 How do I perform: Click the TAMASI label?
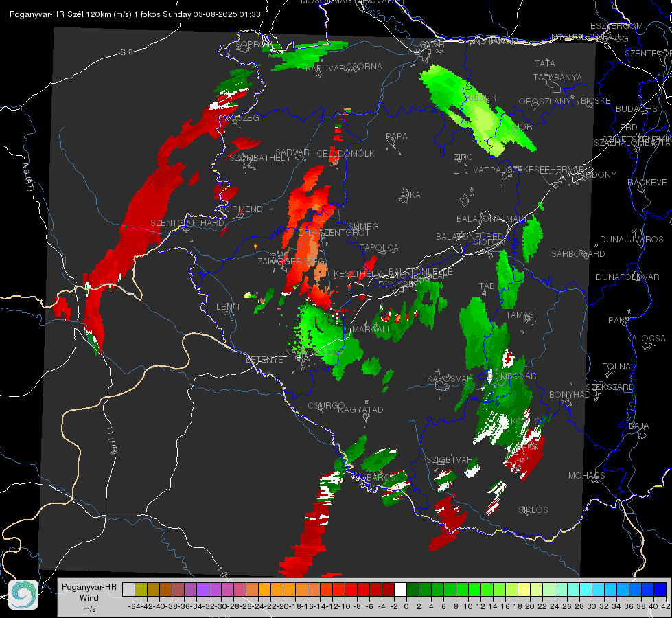point(521,315)
